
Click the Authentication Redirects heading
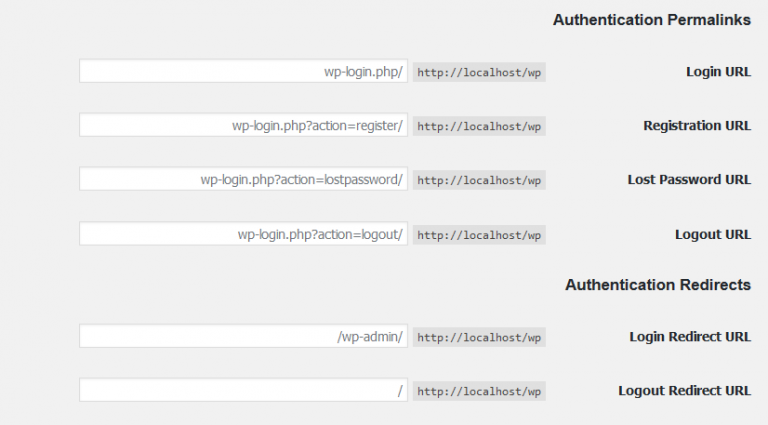tap(658, 285)
